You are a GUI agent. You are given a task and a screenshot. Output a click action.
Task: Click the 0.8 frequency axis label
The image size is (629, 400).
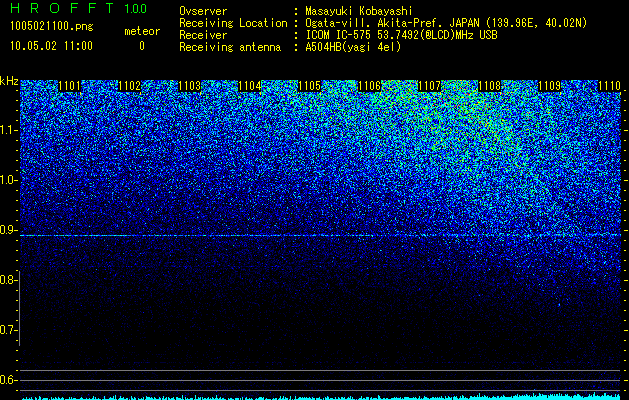pyautogui.click(x=7, y=280)
